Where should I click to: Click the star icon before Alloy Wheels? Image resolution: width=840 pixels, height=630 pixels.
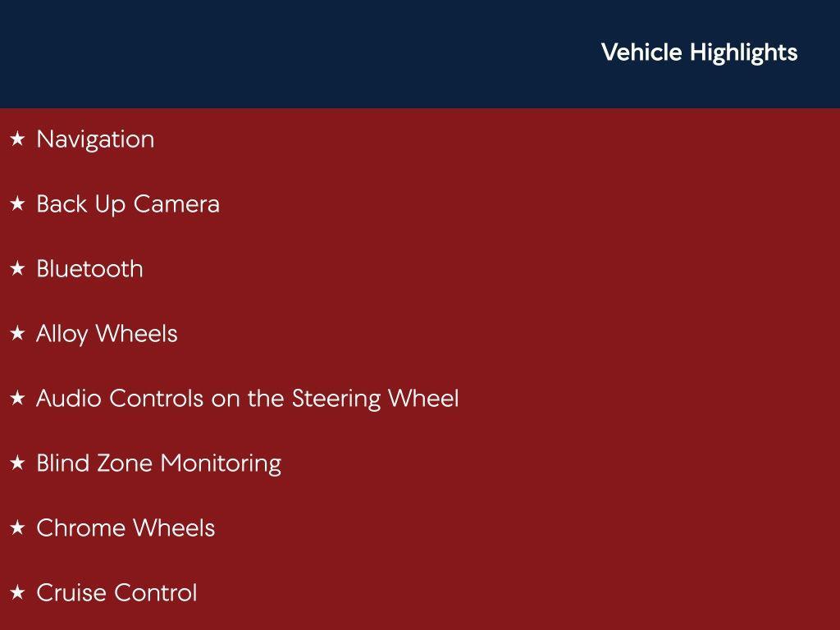17,334
